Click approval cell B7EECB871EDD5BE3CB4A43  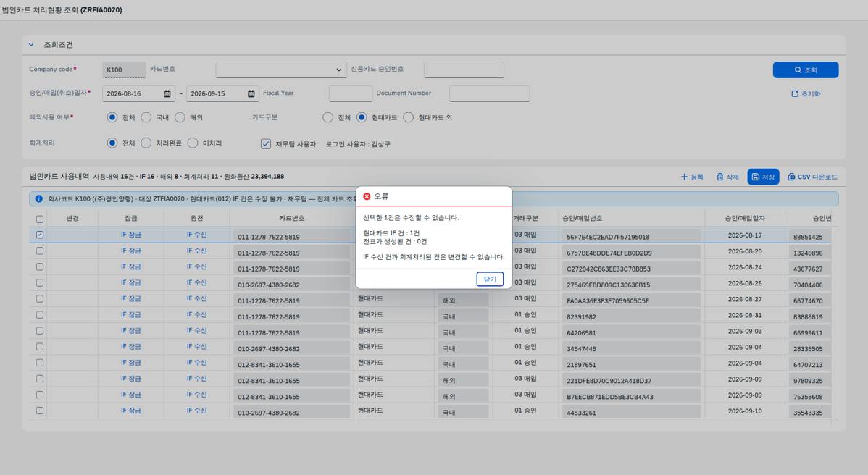(x=631, y=397)
